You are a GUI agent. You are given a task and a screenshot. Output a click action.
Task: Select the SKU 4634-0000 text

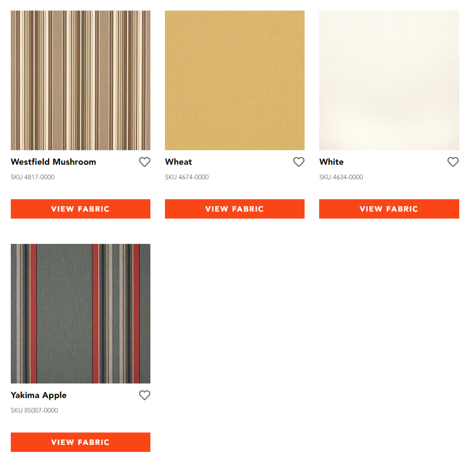(341, 177)
